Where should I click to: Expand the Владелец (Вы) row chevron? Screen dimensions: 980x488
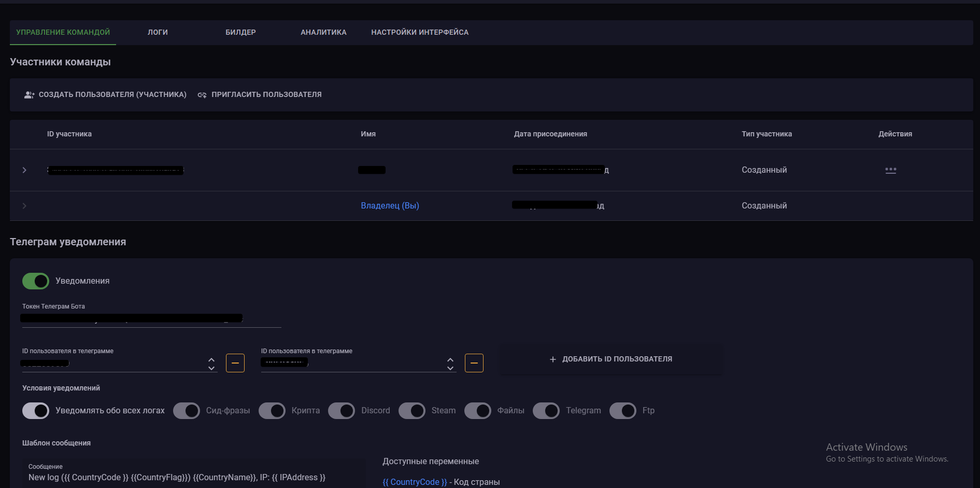(24, 206)
